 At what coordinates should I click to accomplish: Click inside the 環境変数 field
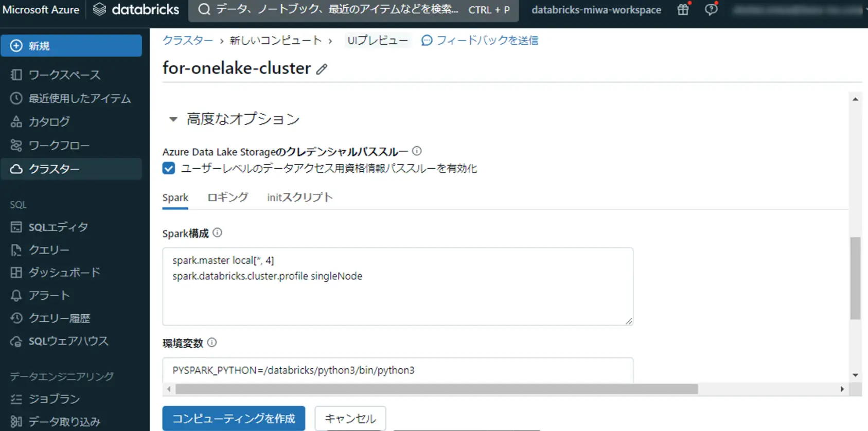pos(398,370)
